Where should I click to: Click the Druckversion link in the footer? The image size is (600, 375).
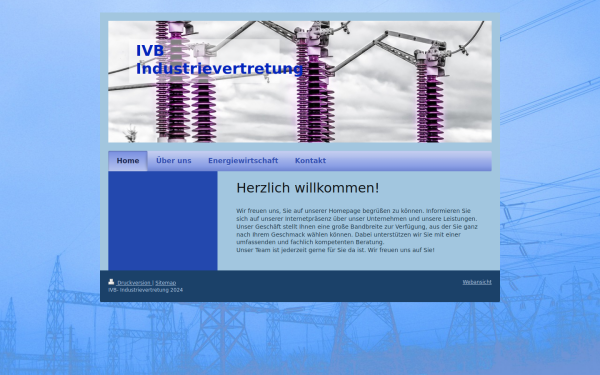coord(134,283)
